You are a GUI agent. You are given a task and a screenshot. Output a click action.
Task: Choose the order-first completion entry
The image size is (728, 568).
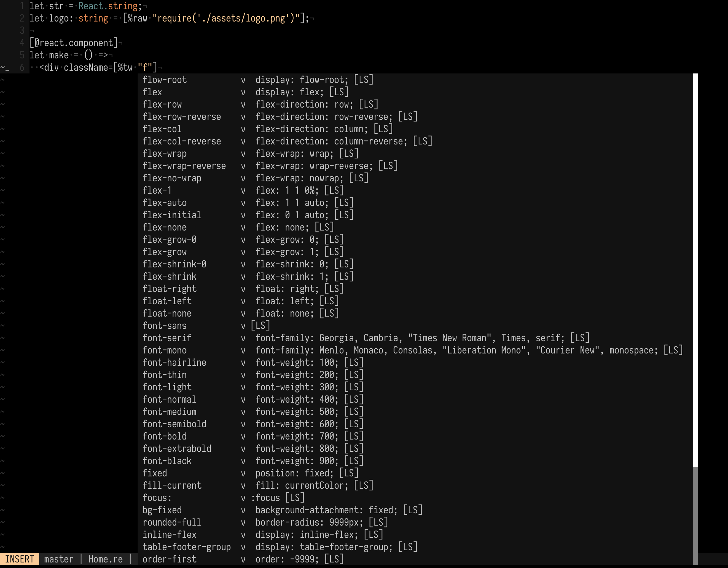point(169,559)
